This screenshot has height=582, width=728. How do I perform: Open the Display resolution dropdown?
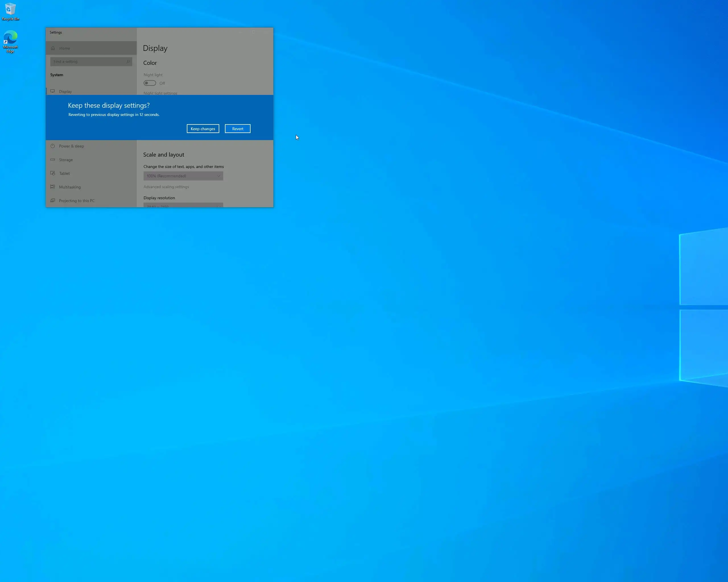tap(183, 205)
